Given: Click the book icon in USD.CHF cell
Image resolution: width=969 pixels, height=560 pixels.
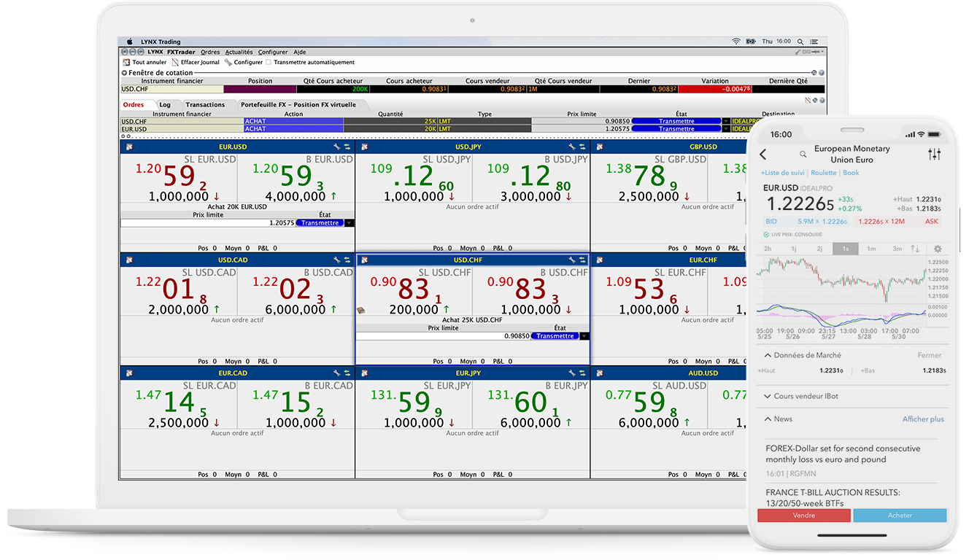Looking at the screenshot, I should (360, 310).
